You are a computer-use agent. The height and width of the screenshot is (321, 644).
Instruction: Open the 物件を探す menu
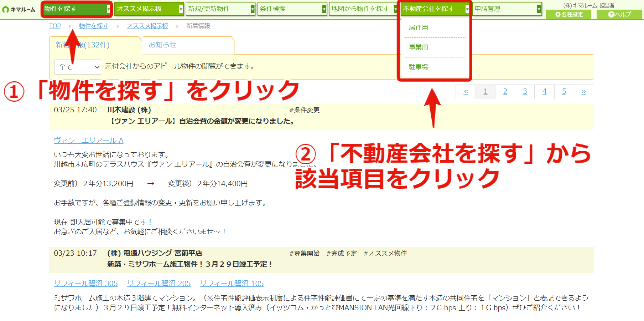[x=77, y=9]
